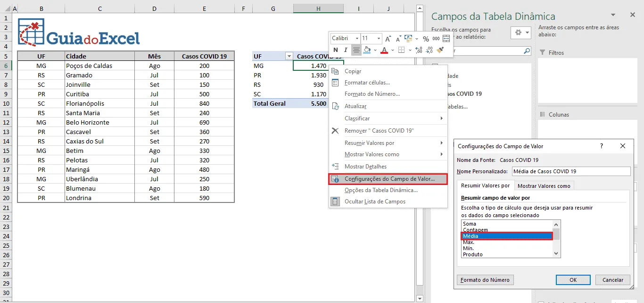Switch to Mostrar Valores como tab
The image size is (644, 303).
coord(544,186)
